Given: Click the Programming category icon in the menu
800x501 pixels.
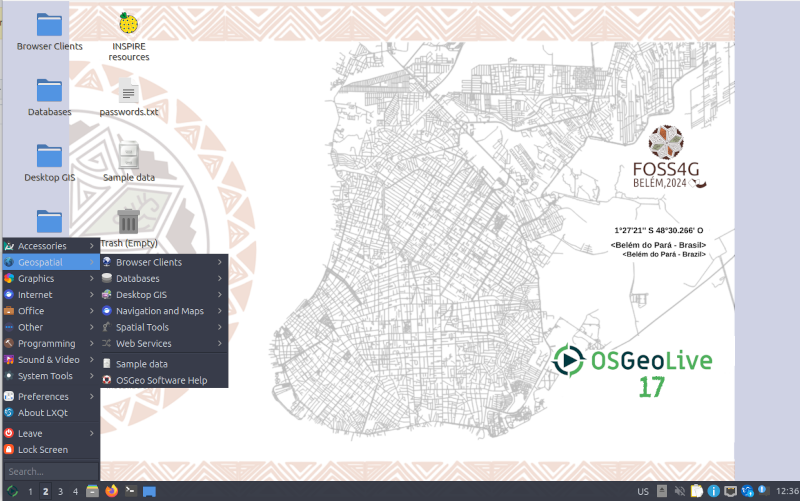Looking at the screenshot, I should 9,343.
